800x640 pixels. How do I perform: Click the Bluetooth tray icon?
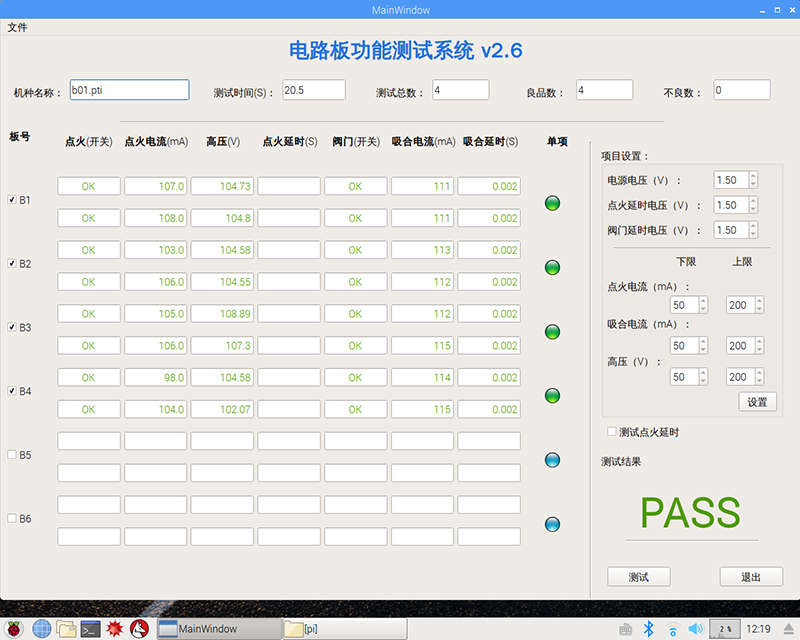648,628
